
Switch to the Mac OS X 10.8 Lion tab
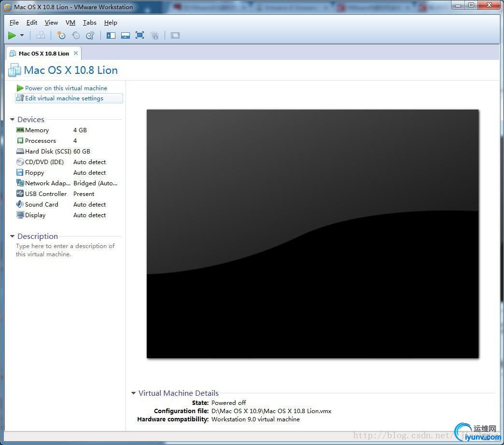coord(44,54)
